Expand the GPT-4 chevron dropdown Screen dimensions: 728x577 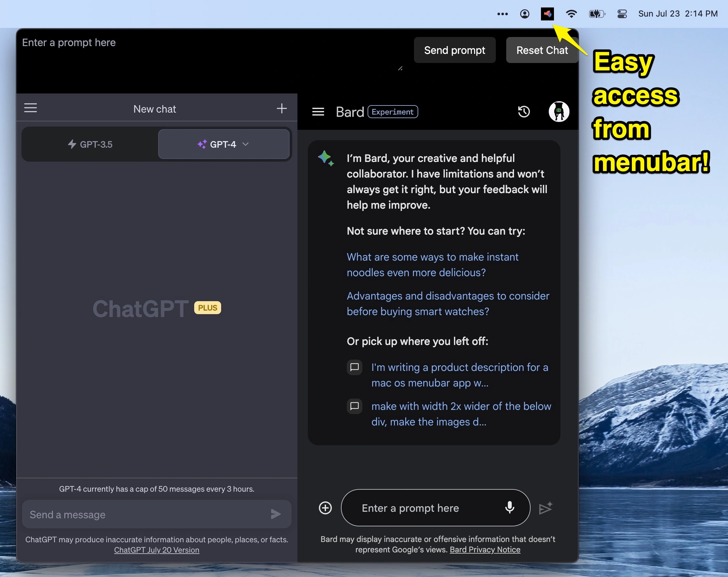click(x=246, y=144)
